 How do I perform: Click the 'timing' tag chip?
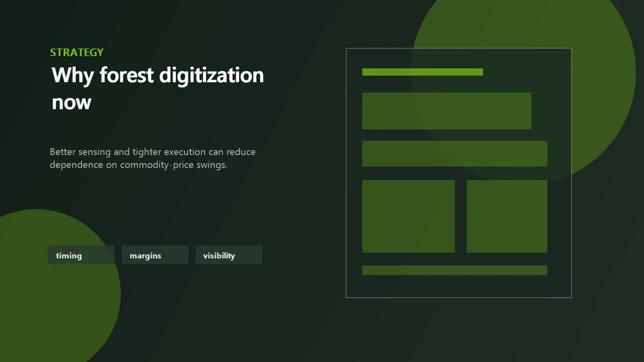tap(81, 255)
